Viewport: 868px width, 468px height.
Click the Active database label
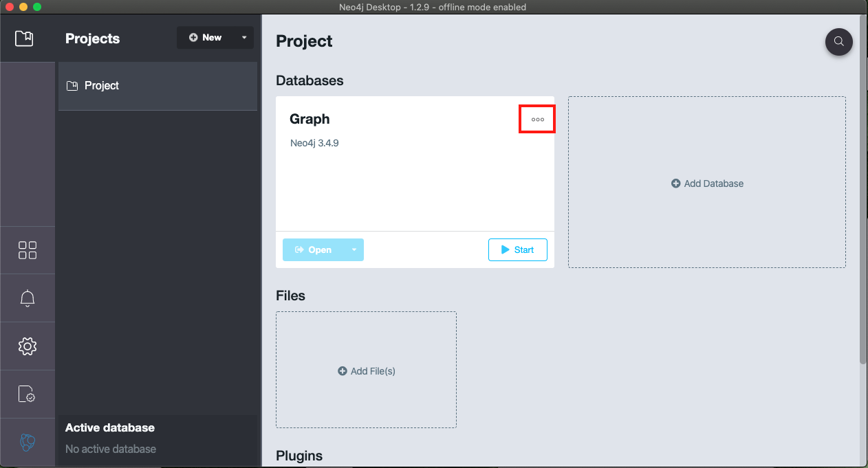(110, 427)
